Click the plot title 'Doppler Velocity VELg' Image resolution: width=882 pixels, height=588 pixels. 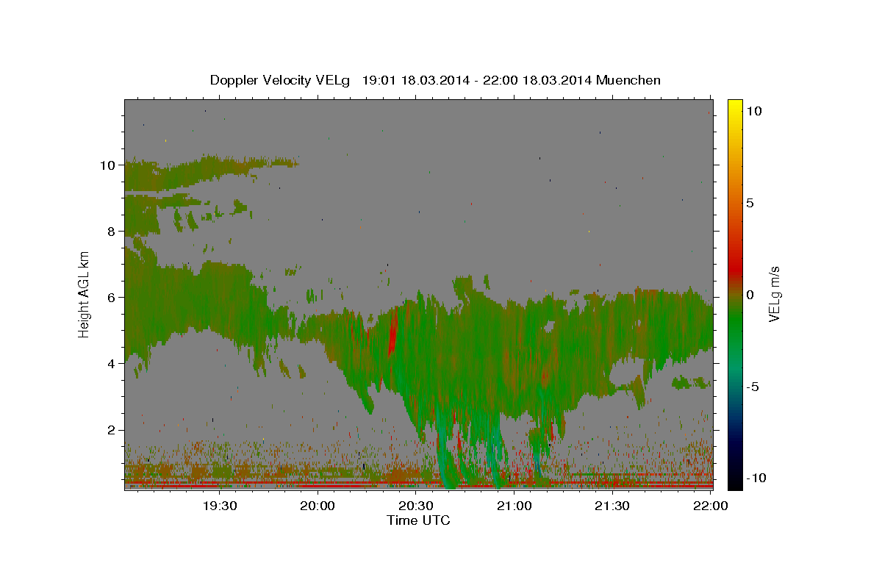coord(282,80)
